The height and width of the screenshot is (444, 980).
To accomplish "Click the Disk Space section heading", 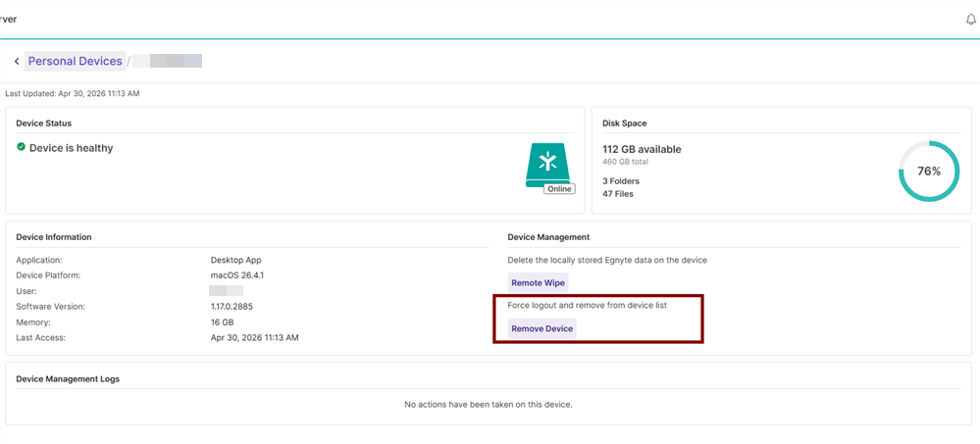I will click(624, 123).
